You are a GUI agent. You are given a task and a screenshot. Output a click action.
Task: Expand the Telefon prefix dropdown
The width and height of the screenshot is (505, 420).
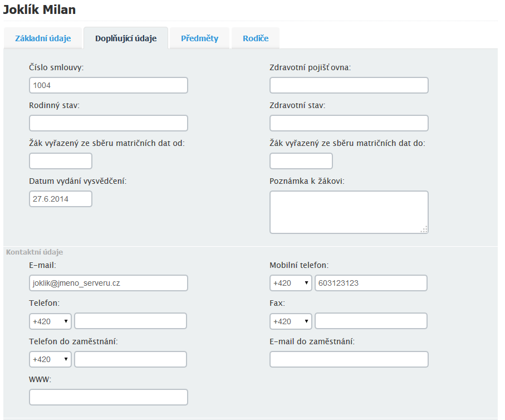click(x=50, y=321)
